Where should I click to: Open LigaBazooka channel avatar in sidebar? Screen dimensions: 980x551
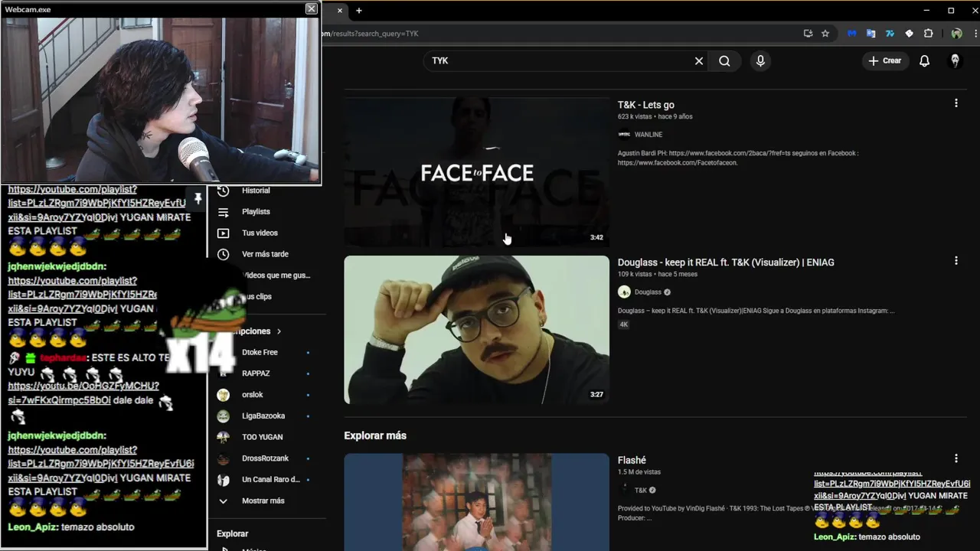click(x=223, y=416)
